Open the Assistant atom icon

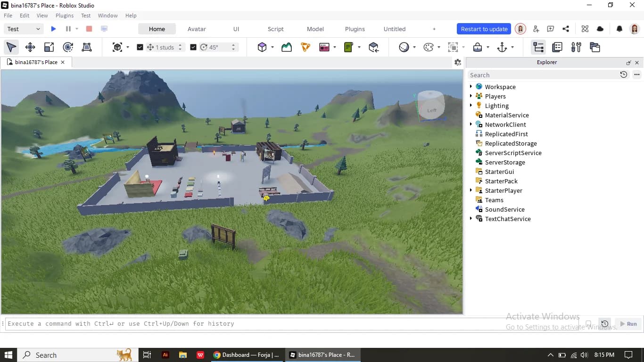[x=585, y=29]
